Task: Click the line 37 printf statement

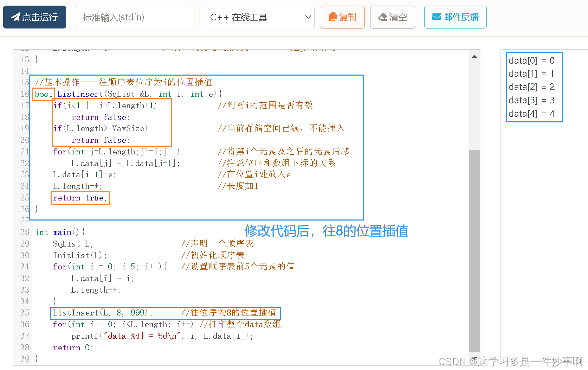Action: 162,336
